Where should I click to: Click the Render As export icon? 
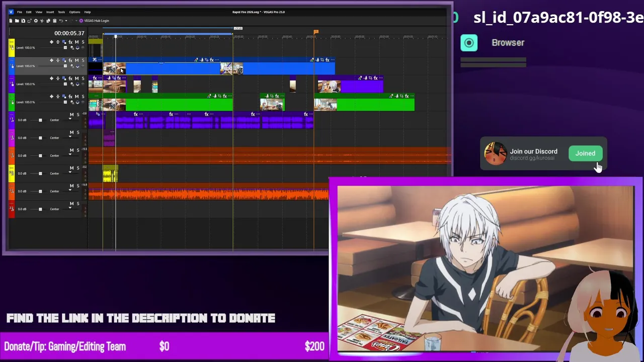30,21
